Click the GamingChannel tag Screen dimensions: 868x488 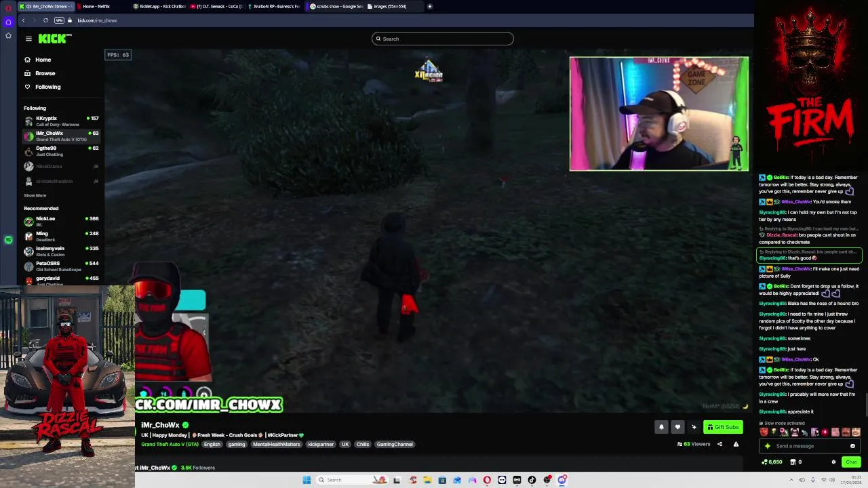coord(395,445)
